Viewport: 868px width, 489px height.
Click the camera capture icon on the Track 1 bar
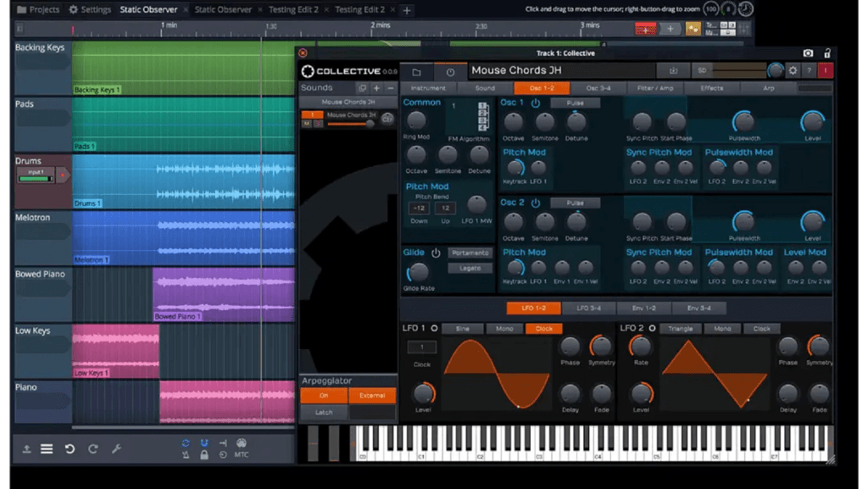(808, 53)
